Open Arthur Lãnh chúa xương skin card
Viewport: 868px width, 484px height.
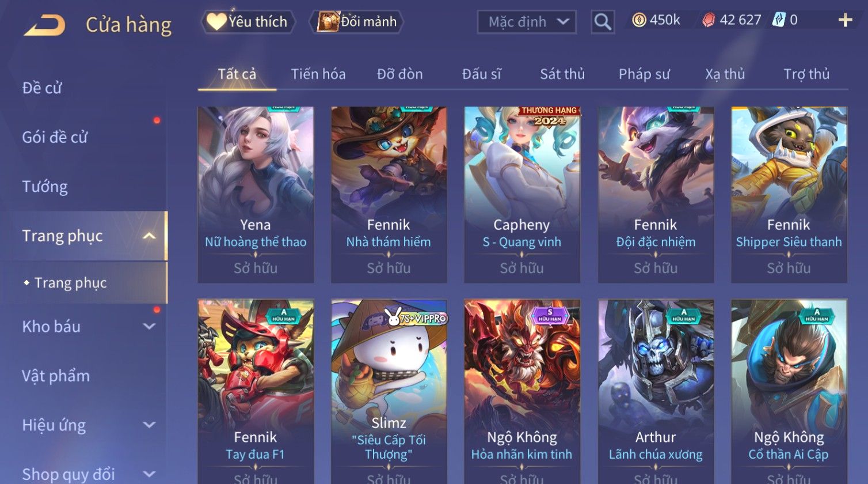click(656, 391)
